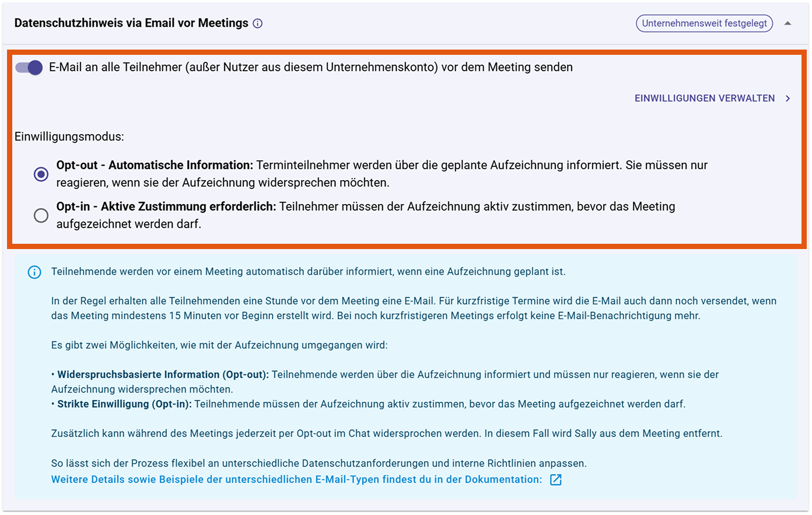
Task: Open the Weitere Details documentation link
Action: [x=296, y=479]
